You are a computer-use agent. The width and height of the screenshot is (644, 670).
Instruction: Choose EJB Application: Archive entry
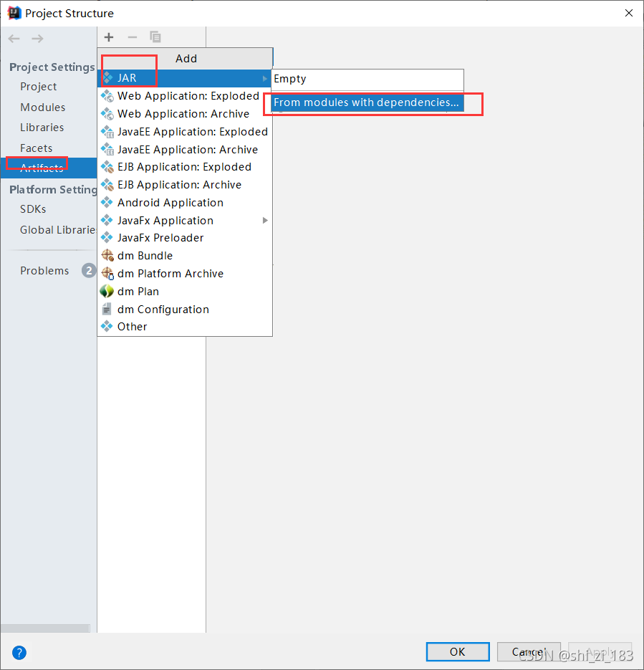185,185
